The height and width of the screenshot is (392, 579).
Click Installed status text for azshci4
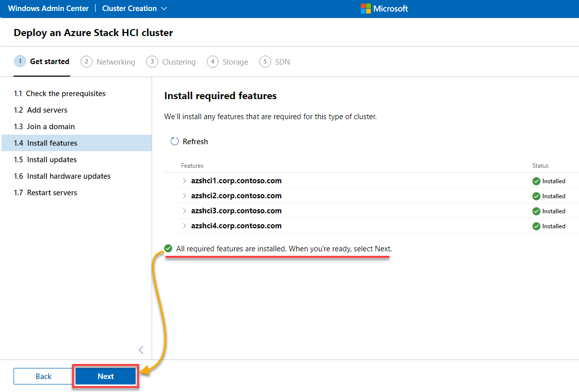553,226
